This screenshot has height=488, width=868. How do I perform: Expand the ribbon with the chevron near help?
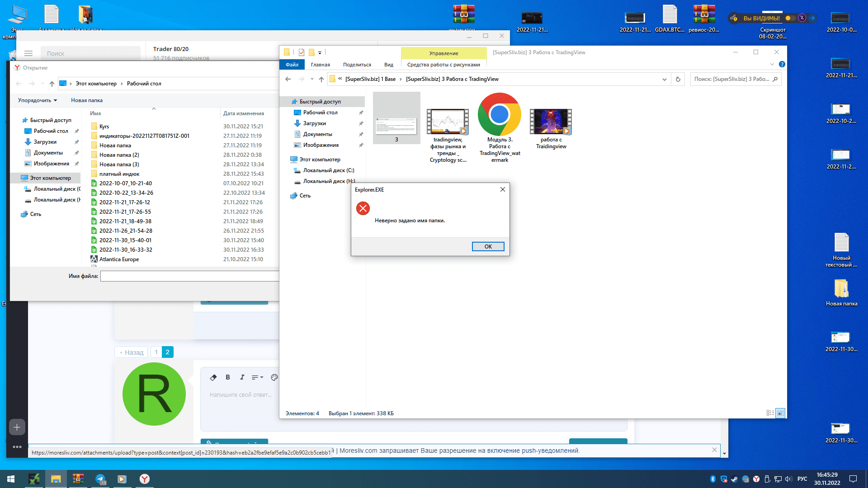[x=772, y=65]
